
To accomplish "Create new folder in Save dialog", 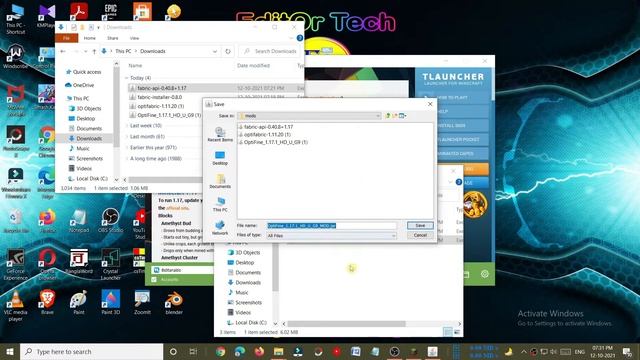I will (x=395, y=116).
